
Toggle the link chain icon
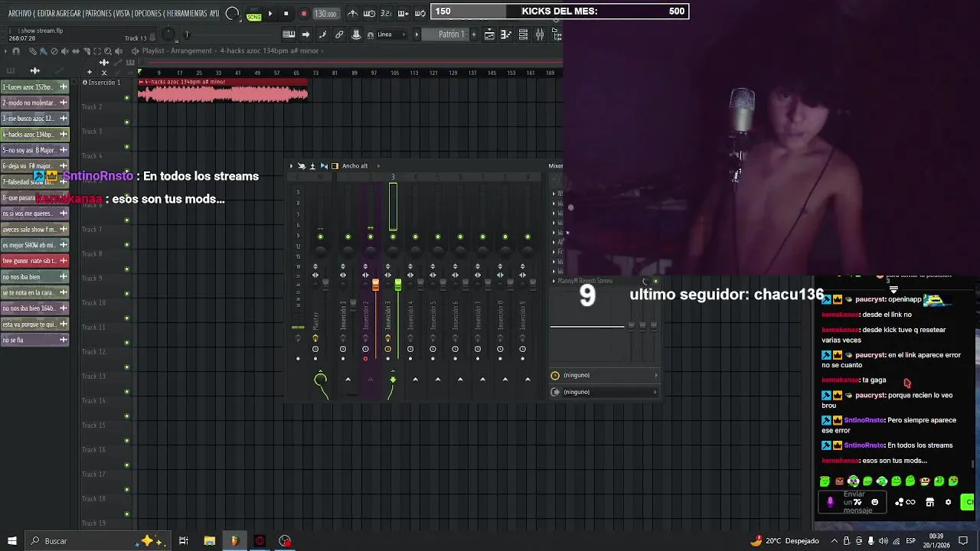tap(339, 34)
